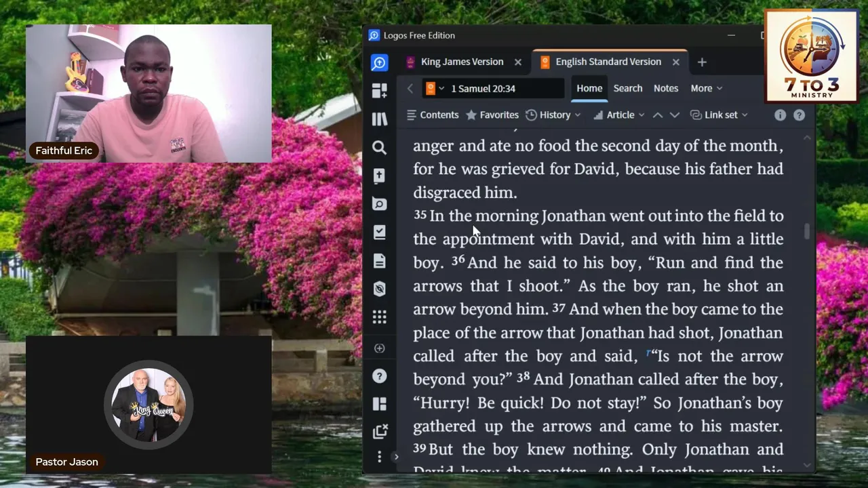Click the word "disgraced" in the passage
Screen dimensions: 868x488
coord(448,192)
